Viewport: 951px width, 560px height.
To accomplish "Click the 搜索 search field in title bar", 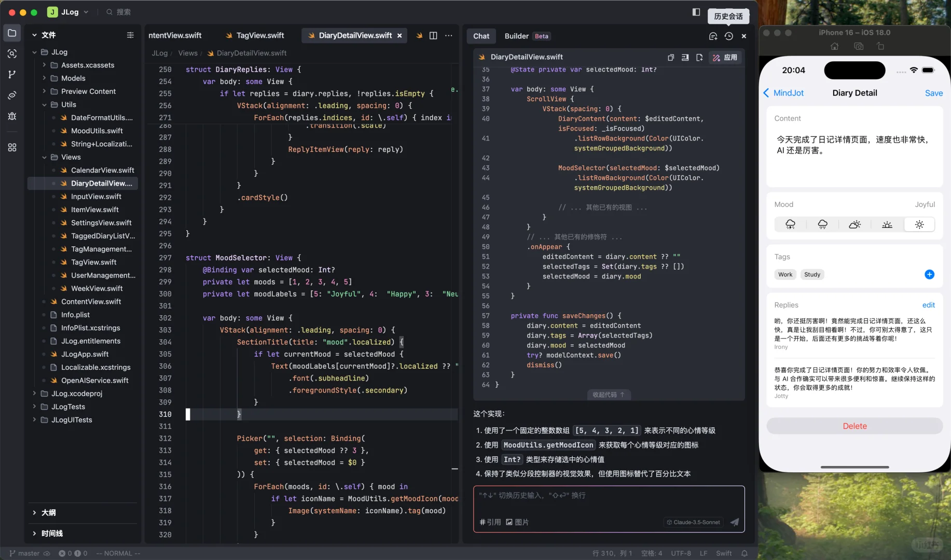I will tap(118, 12).
